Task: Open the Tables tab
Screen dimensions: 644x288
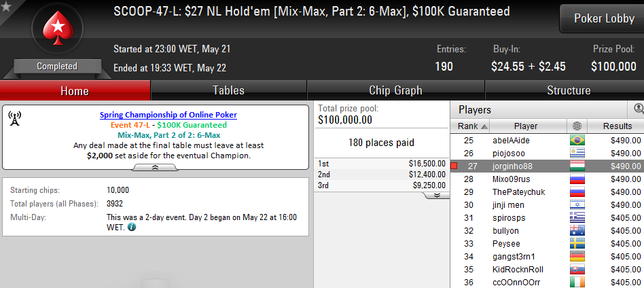Action: pyautogui.click(x=228, y=90)
